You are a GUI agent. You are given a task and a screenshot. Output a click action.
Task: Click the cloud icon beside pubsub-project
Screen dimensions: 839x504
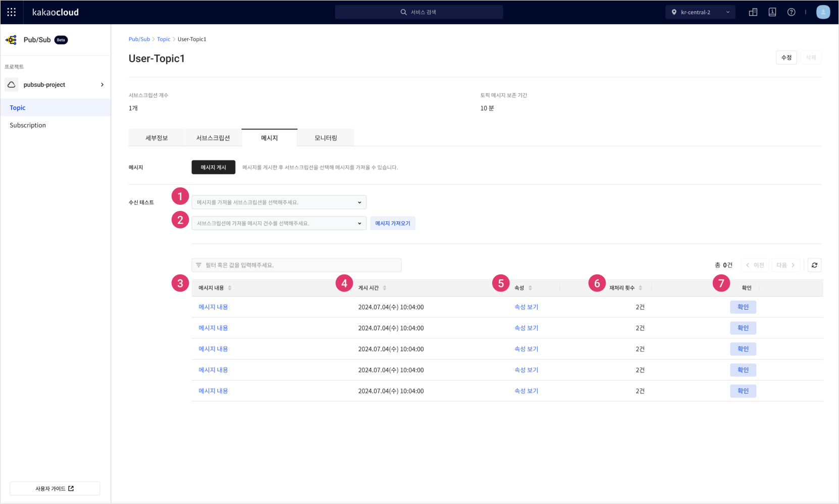tap(12, 85)
